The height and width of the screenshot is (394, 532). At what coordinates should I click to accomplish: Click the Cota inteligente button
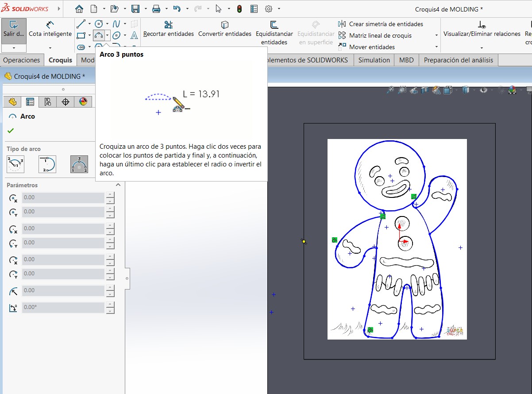tap(50, 29)
